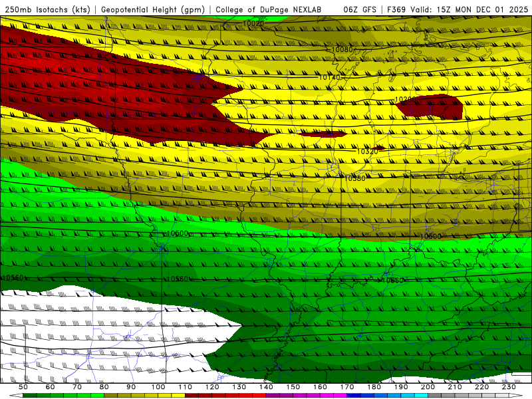
Task: Click legend value 170 on the color scale
Action: pyautogui.click(x=347, y=387)
